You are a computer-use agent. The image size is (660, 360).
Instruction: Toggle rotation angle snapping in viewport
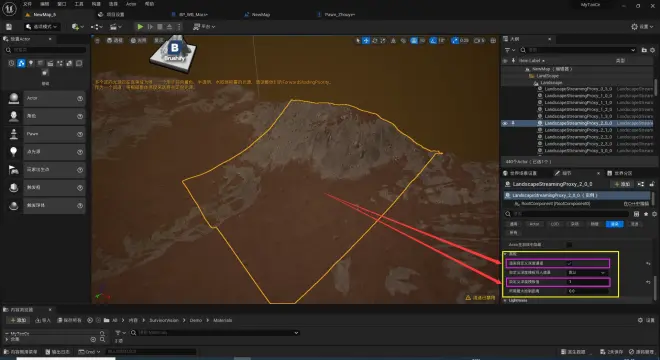(433, 40)
